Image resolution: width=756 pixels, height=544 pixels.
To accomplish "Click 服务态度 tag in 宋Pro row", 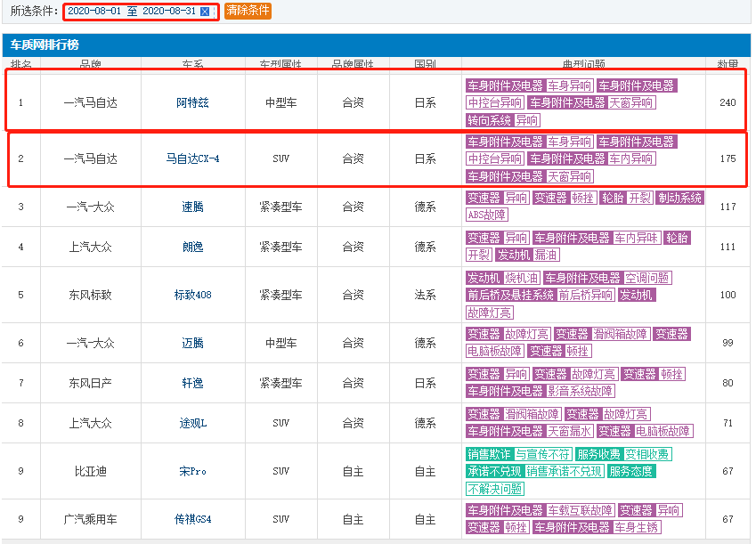I will tap(631, 471).
